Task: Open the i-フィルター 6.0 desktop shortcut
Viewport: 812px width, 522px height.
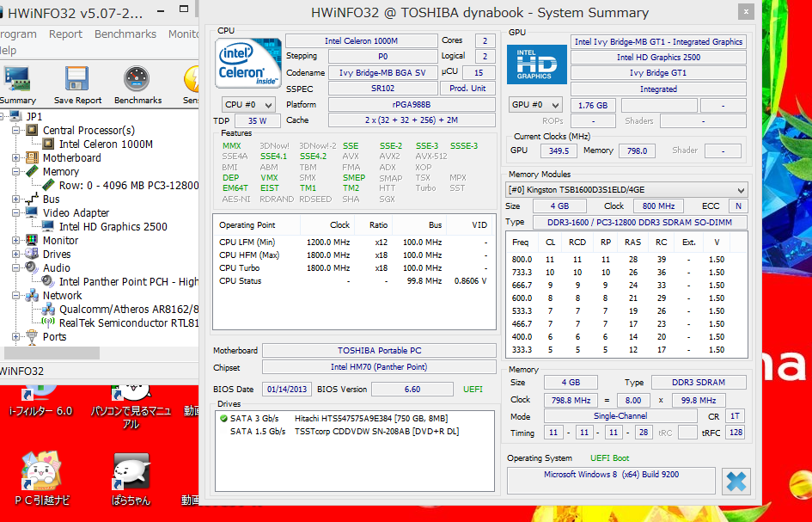Action: [x=40, y=402]
